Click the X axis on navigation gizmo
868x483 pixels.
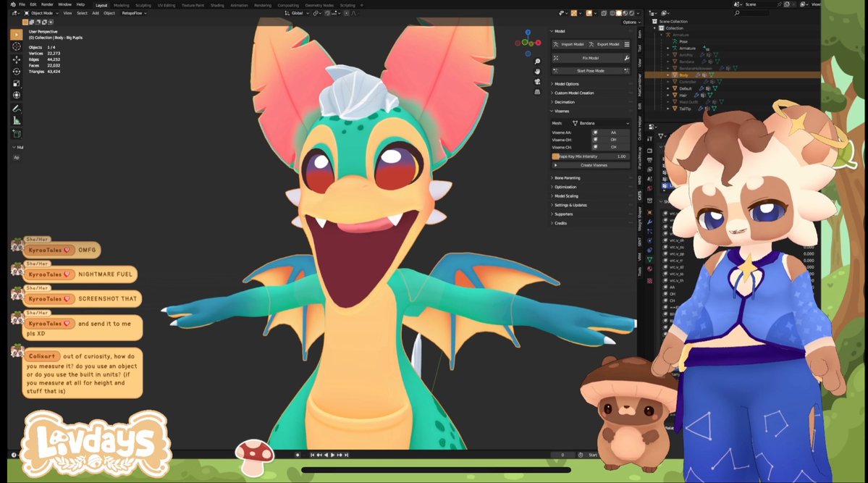pyautogui.click(x=538, y=43)
